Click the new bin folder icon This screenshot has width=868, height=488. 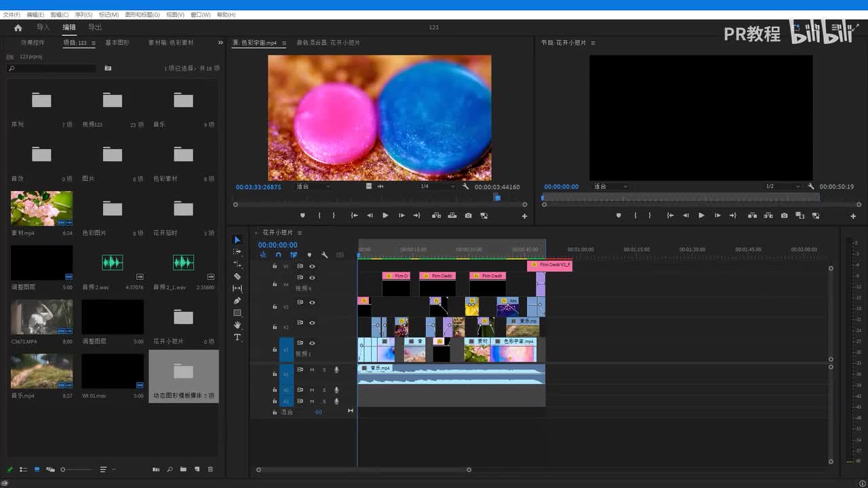pos(183,469)
